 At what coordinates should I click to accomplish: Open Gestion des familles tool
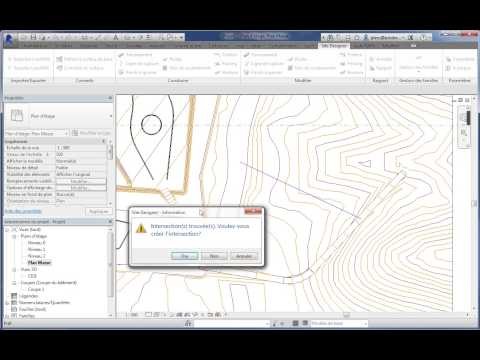pyautogui.click(x=419, y=63)
